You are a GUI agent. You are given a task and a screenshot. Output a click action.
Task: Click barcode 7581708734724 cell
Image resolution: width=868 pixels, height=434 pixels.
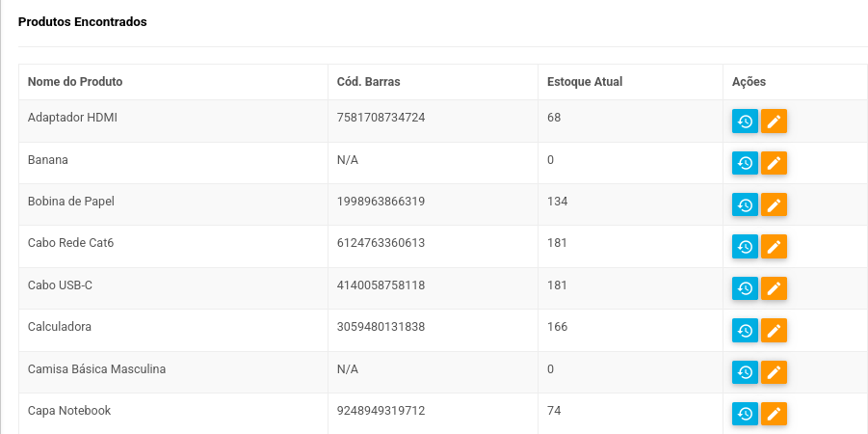(381, 118)
